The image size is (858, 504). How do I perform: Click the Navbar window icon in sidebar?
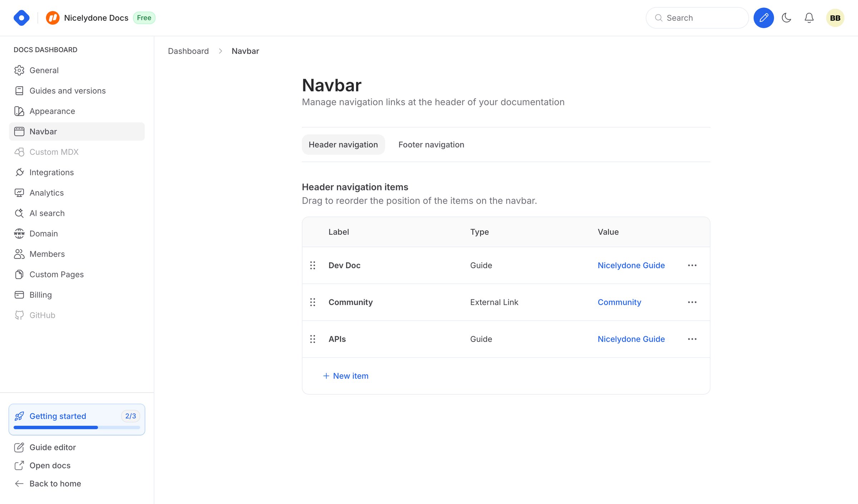point(19,131)
